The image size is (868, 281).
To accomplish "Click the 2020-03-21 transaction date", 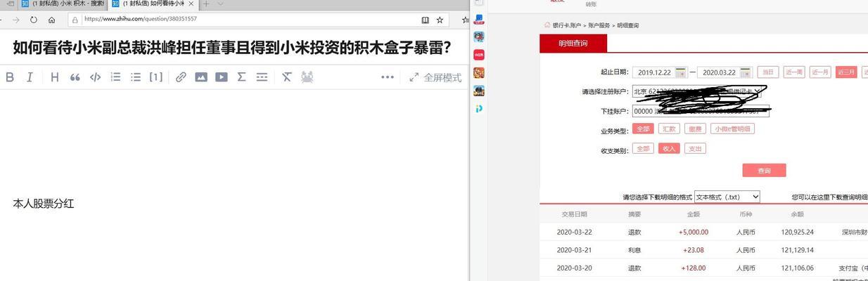I will (x=574, y=250).
